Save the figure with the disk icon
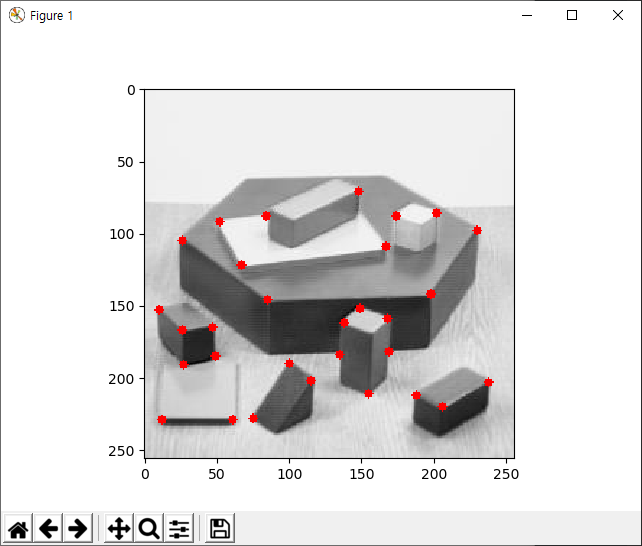Viewport: 642px width, 546px height. pyautogui.click(x=220, y=528)
